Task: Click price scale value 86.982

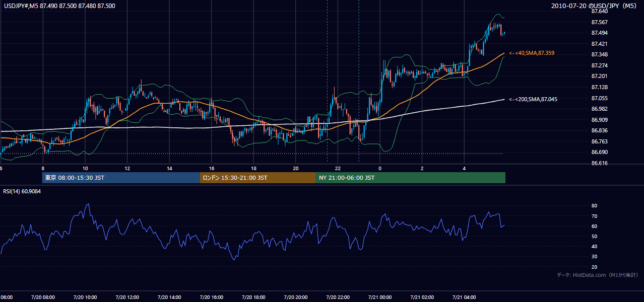Action: tap(599, 109)
